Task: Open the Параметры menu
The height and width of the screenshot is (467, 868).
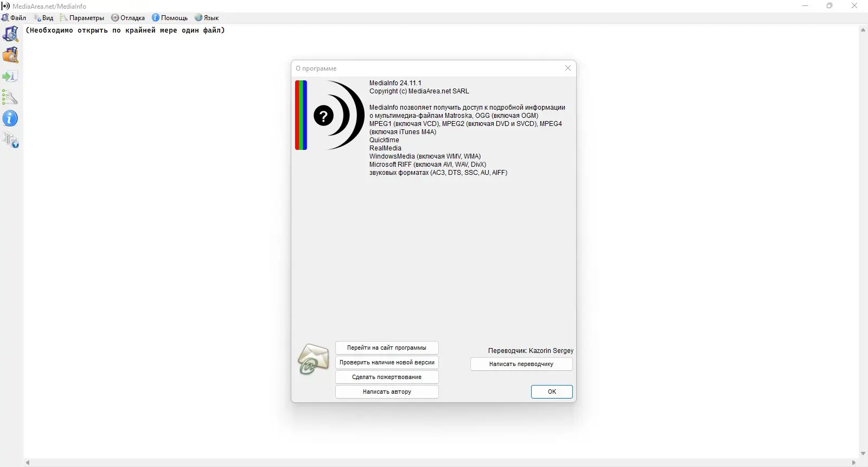Action: click(x=82, y=18)
